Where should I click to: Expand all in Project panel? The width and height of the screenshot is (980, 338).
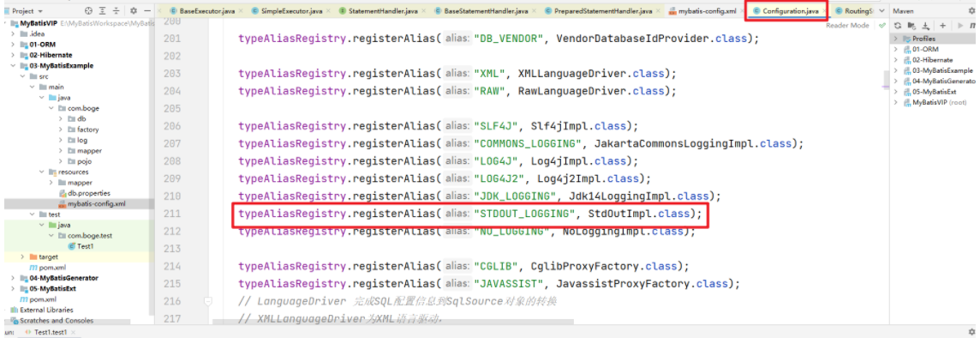point(103,11)
